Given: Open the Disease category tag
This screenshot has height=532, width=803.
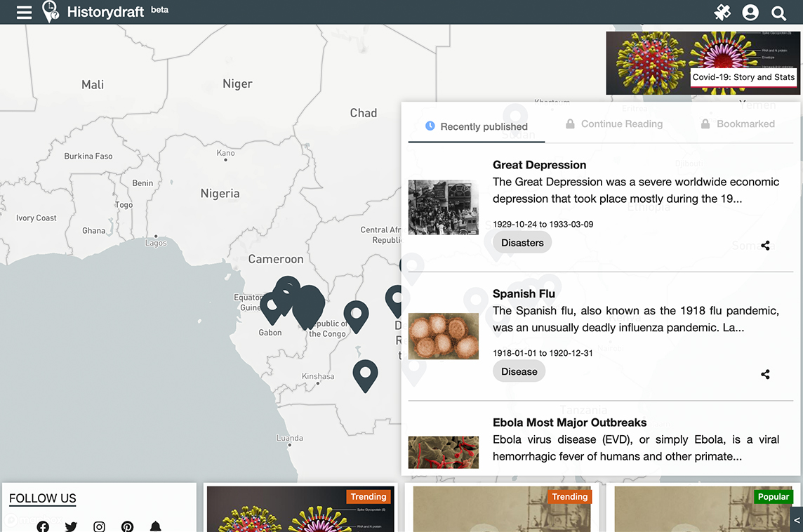Looking at the screenshot, I should click(519, 372).
